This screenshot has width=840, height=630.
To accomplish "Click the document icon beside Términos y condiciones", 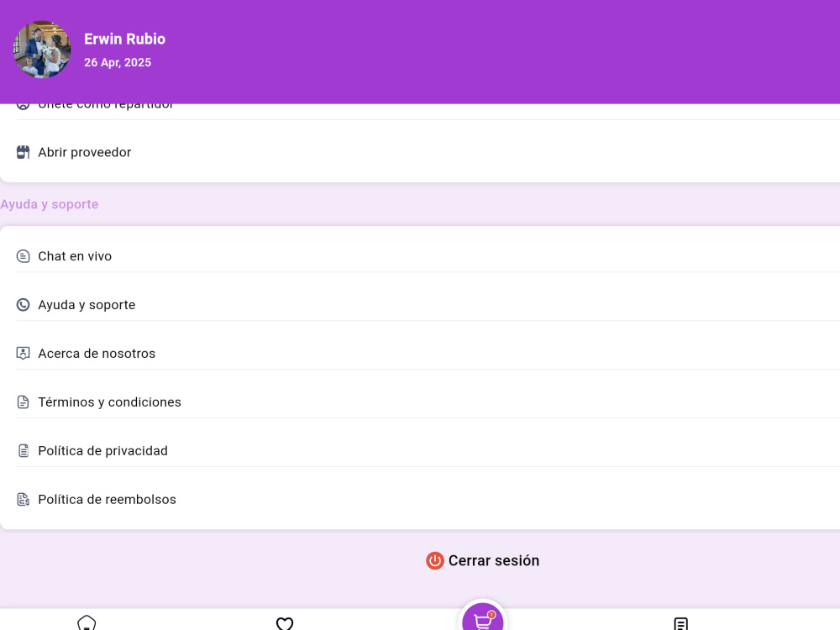I will pos(23,402).
